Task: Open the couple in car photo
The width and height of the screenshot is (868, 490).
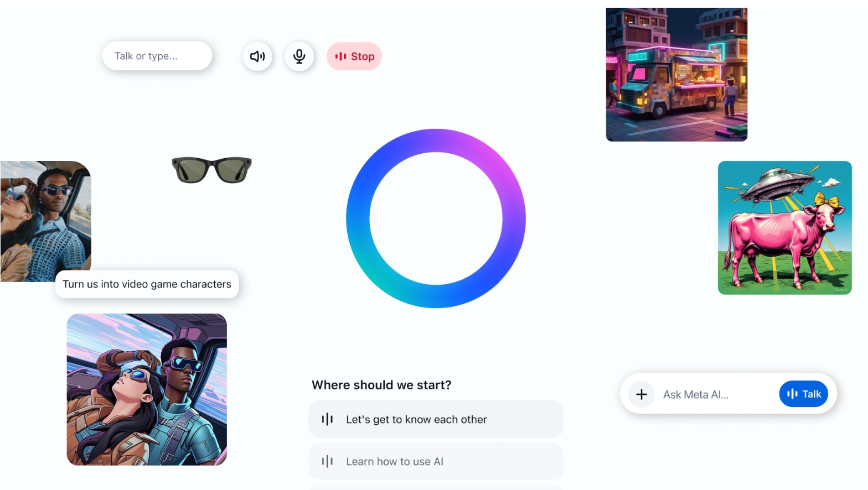Action: point(45,221)
